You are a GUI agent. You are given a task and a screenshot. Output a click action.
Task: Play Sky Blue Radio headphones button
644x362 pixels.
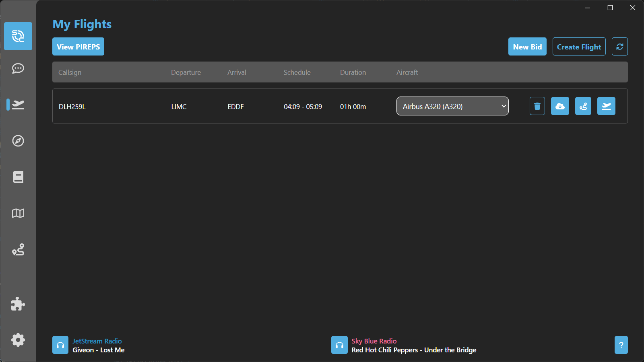[x=339, y=345]
